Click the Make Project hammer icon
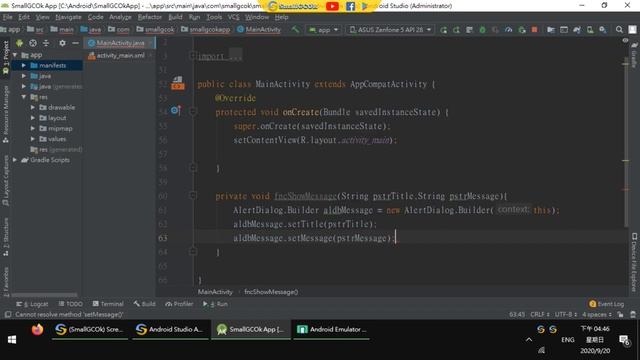Screen dimensions: 640x360 (x=295, y=29)
